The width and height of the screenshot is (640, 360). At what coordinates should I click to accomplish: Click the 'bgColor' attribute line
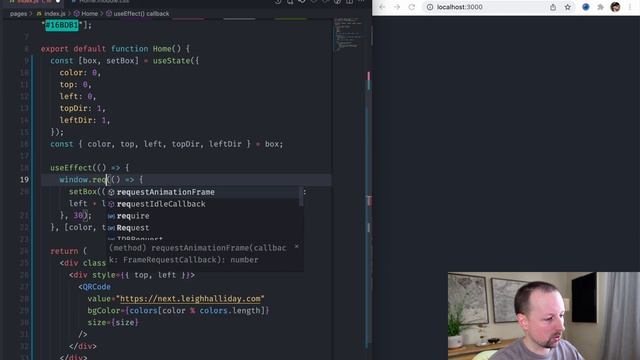(x=178, y=311)
